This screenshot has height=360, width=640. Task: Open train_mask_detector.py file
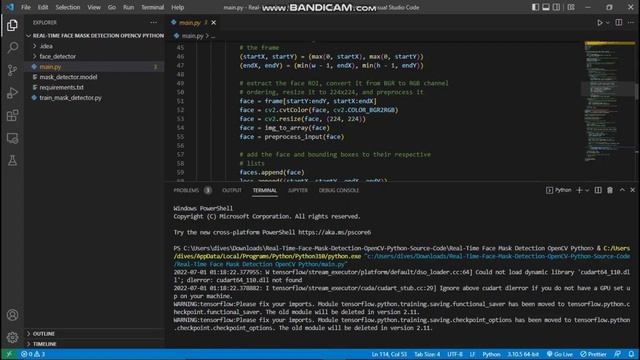(x=94, y=98)
